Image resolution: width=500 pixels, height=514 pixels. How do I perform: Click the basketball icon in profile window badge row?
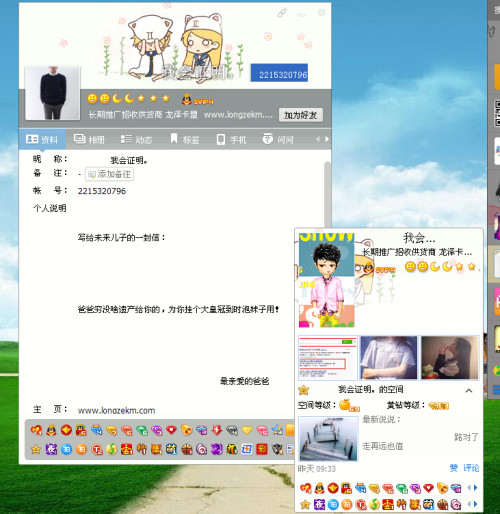(187, 449)
